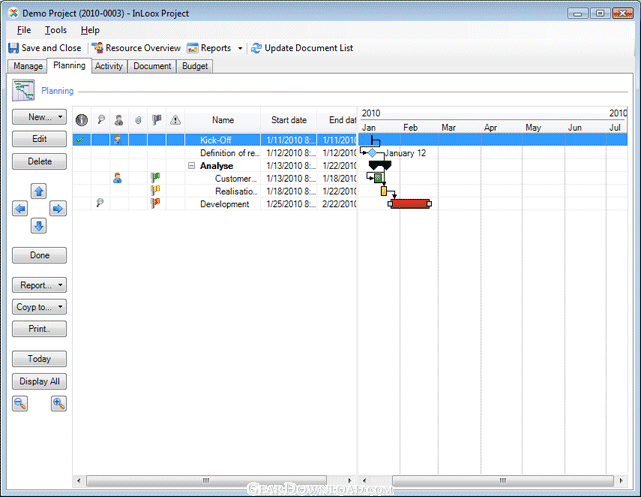The image size is (641, 497).
Task: Click the yellow Realisation Gantt bar
Action: (x=384, y=191)
